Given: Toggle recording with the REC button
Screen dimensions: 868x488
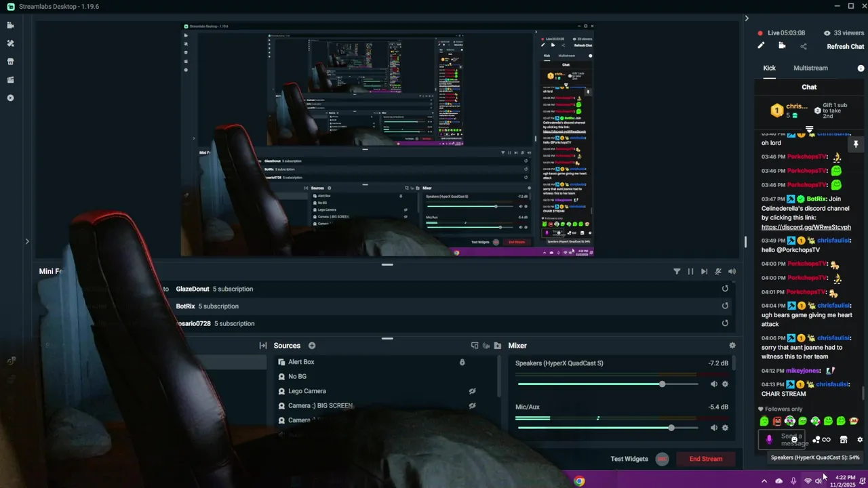Looking at the screenshot, I should point(663,459).
